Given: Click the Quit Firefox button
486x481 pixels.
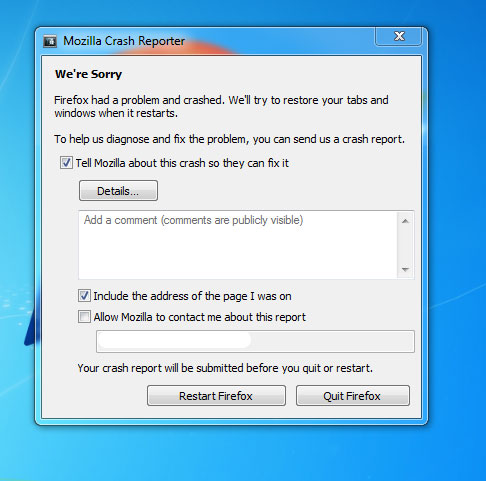Looking at the screenshot, I should click(x=353, y=396).
